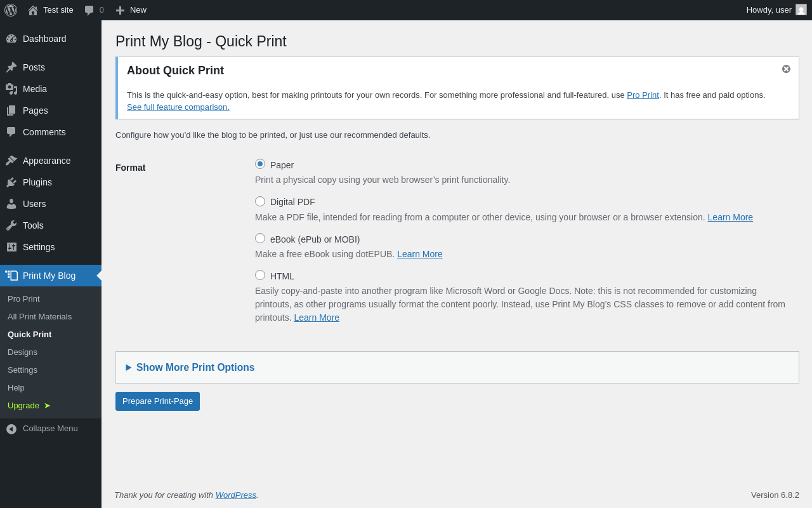This screenshot has width=812, height=508.
Task: Select the Digital PDF format option
Action: point(260,201)
